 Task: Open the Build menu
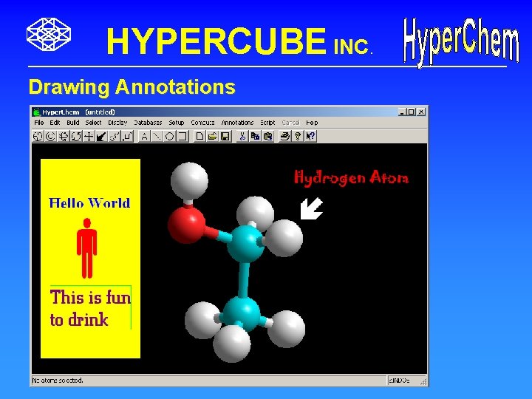[x=73, y=123]
